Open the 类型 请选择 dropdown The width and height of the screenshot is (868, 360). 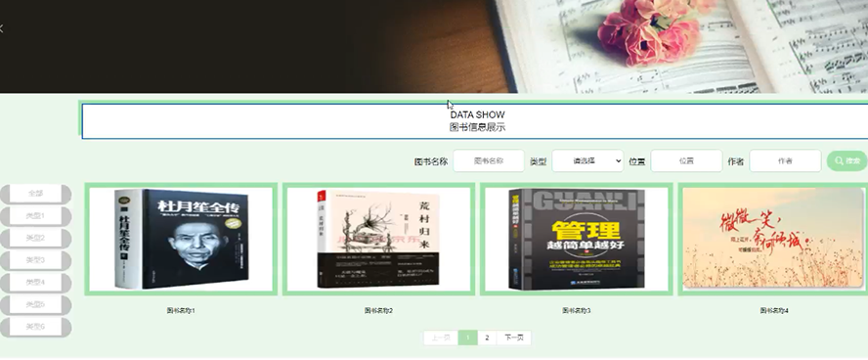[587, 161]
